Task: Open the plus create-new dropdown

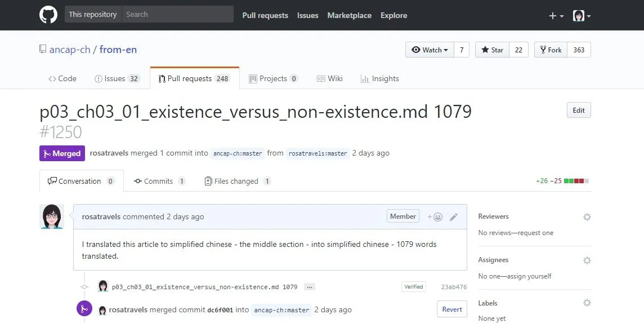Action: tap(556, 16)
